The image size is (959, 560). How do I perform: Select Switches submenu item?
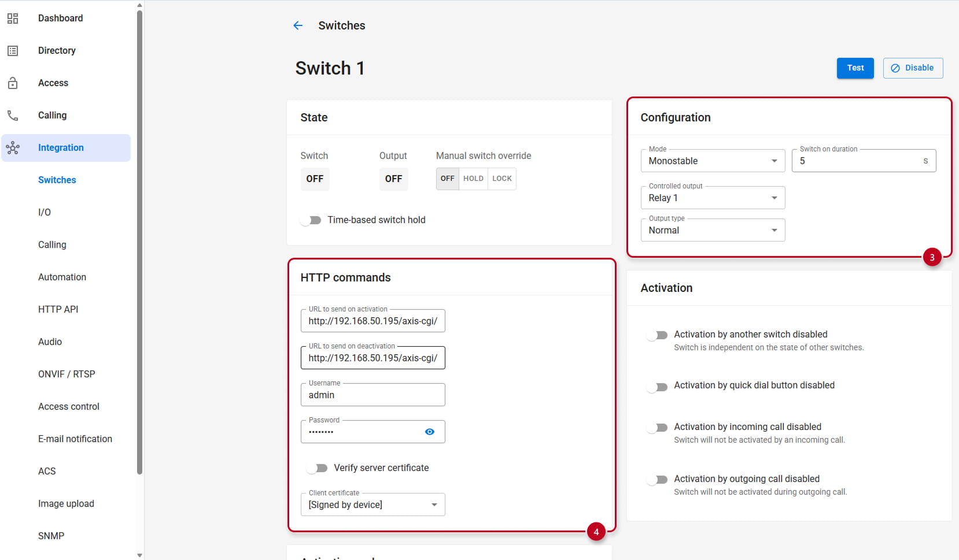pyautogui.click(x=57, y=180)
